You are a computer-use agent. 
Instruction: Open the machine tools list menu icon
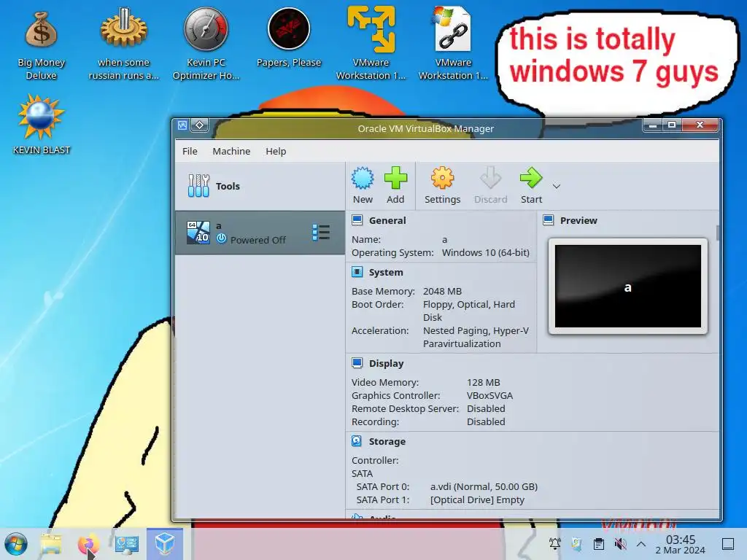pyautogui.click(x=321, y=233)
